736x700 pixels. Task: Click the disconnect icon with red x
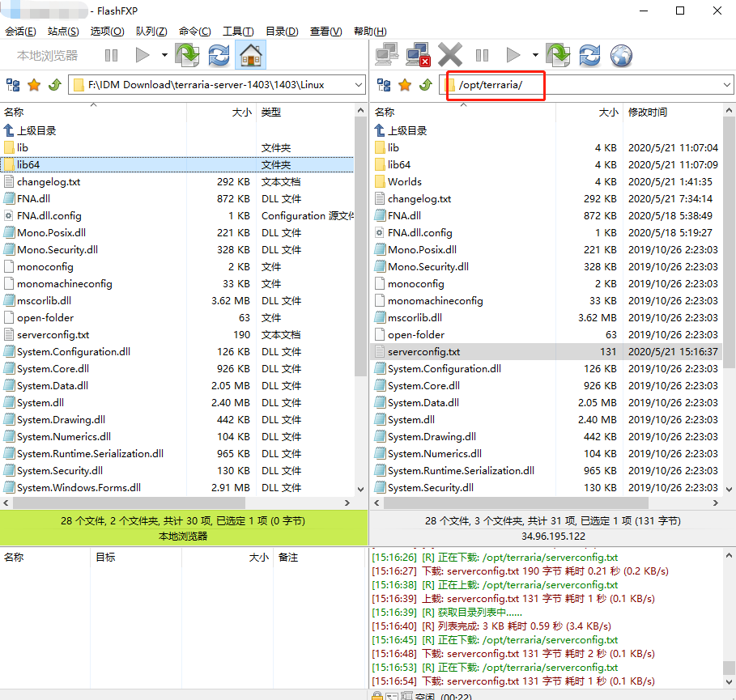click(x=418, y=55)
